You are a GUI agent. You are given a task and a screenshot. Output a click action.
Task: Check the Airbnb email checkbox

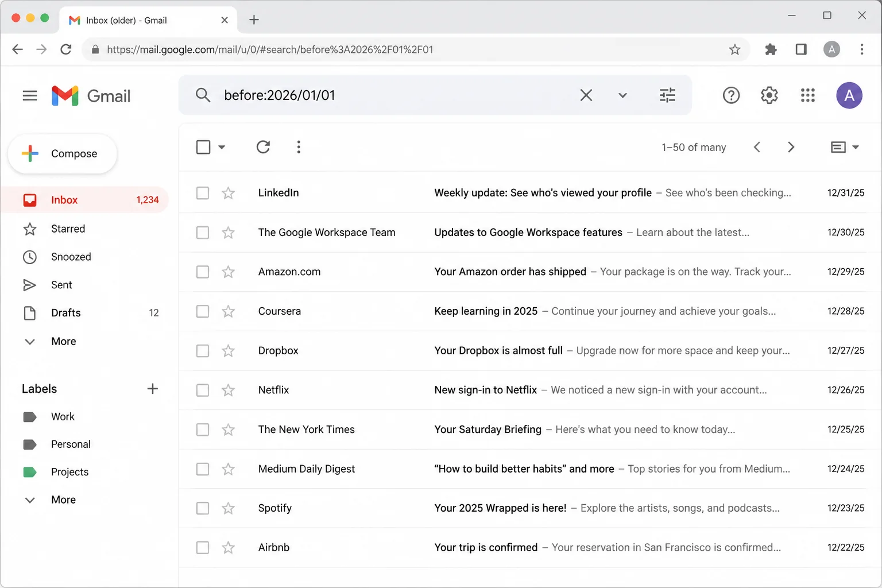[x=203, y=548]
